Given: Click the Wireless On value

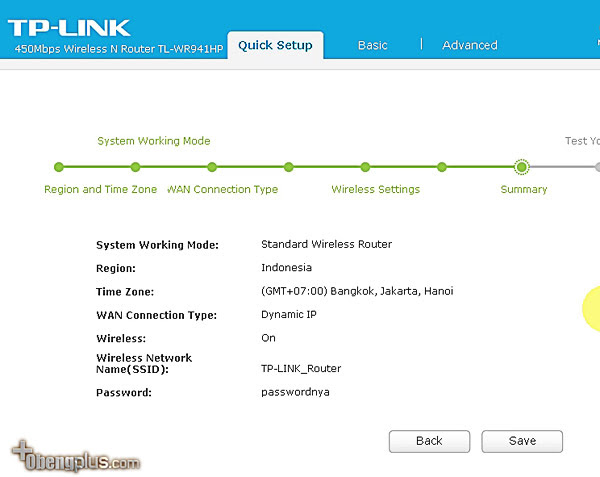Looking at the screenshot, I should pyautogui.click(x=268, y=338).
